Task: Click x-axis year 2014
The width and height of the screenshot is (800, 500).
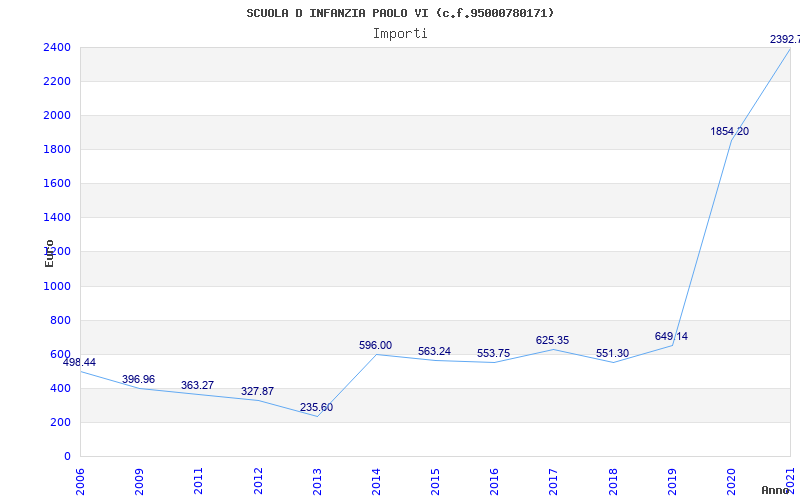Action: [377, 481]
